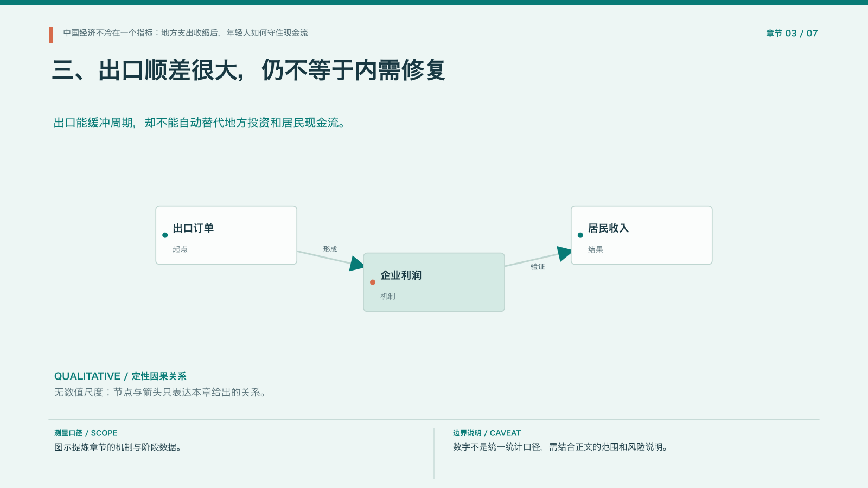Image resolution: width=868 pixels, height=488 pixels.
Task: Select the 结果 label under 居民收入
Action: pos(596,249)
